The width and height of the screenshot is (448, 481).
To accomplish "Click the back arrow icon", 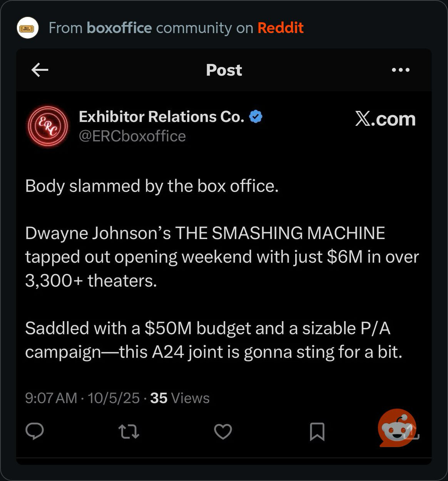I will [40, 70].
